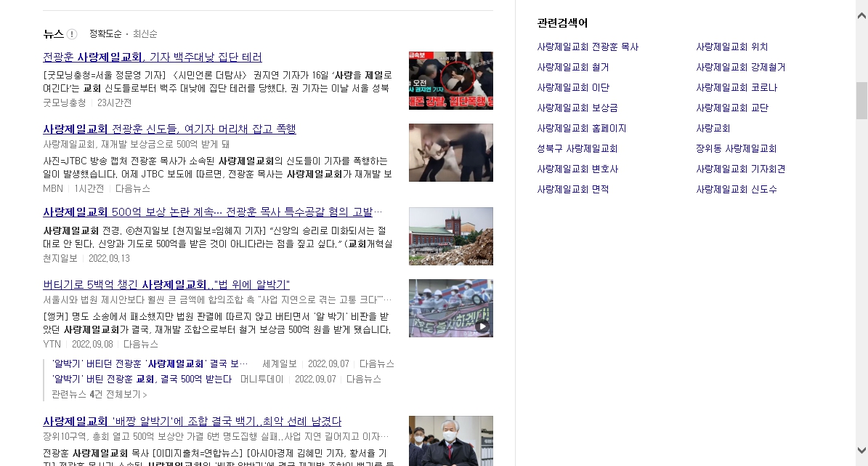
Task: Click the 관련검색어 heading
Action: (x=562, y=23)
